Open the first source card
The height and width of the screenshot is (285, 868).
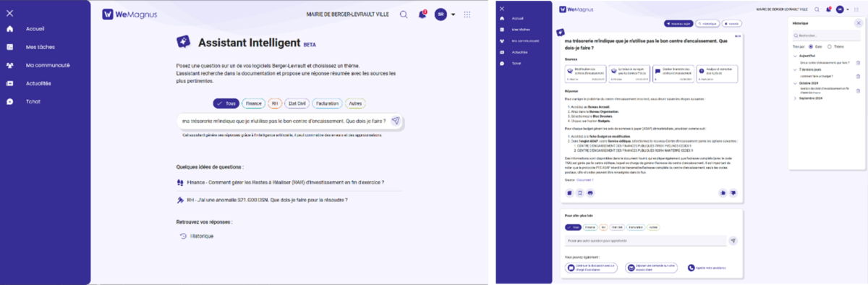click(x=586, y=74)
